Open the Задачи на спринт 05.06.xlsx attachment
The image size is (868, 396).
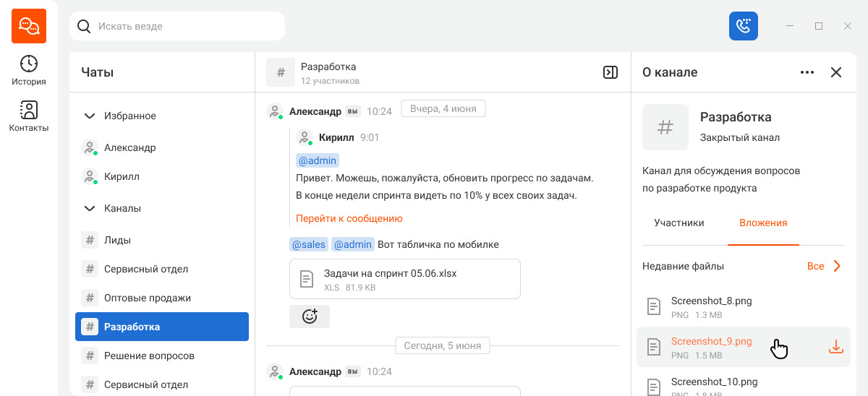[x=405, y=279]
